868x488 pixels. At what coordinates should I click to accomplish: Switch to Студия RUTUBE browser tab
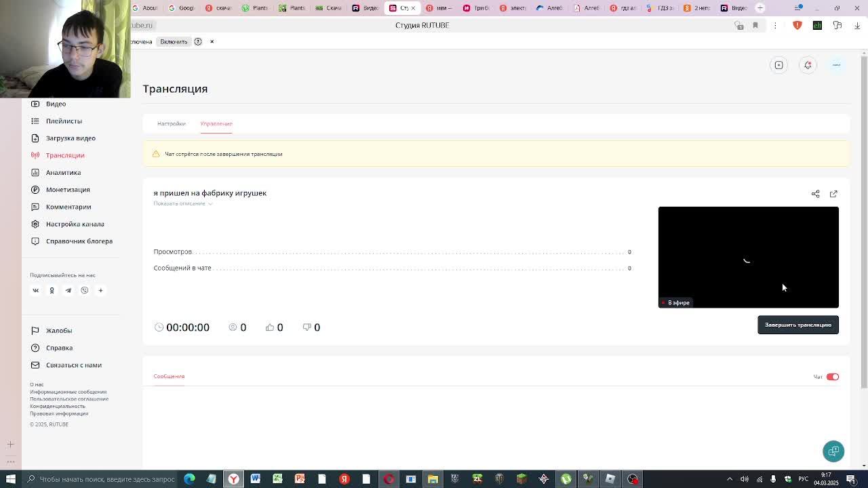[402, 8]
